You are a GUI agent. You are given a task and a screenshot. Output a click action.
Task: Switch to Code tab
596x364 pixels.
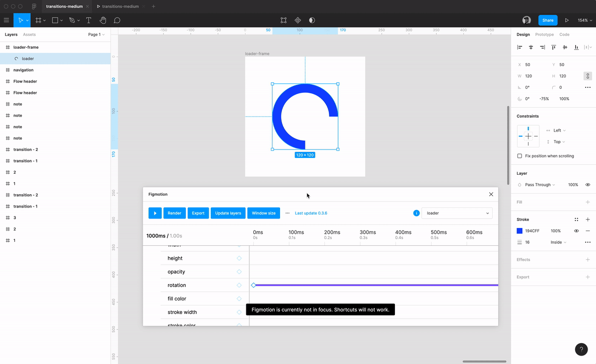(x=564, y=35)
